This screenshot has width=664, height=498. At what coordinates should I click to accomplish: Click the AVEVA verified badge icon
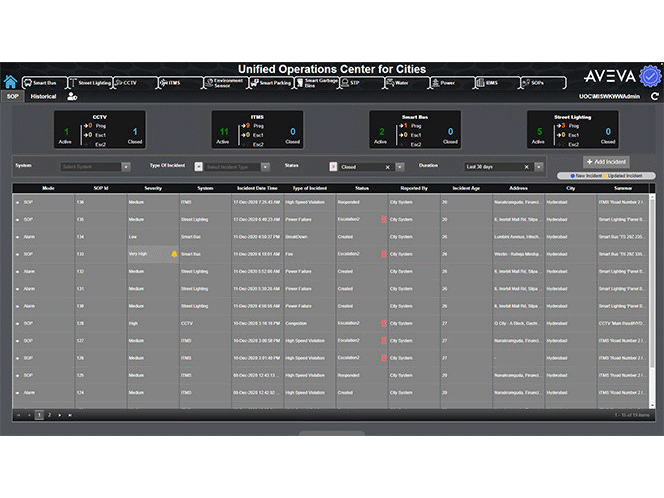tap(649, 75)
